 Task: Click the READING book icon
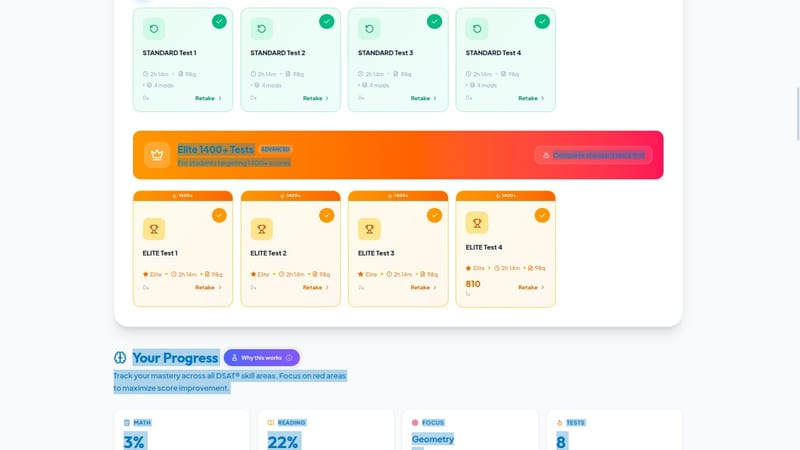(271, 422)
